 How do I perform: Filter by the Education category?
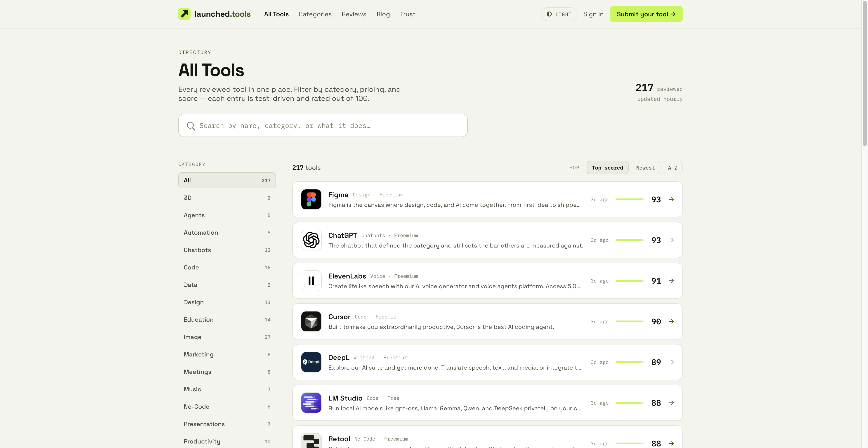(227, 320)
